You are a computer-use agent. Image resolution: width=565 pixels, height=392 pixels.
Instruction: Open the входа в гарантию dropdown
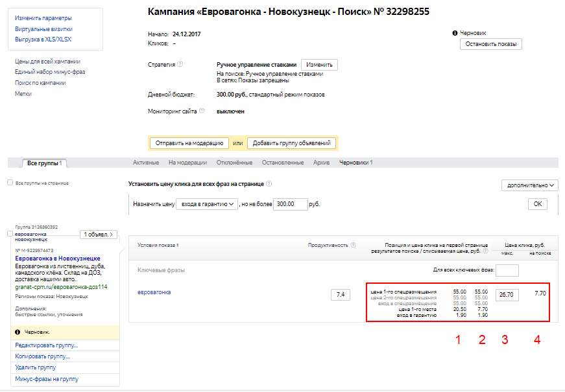click(207, 204)
